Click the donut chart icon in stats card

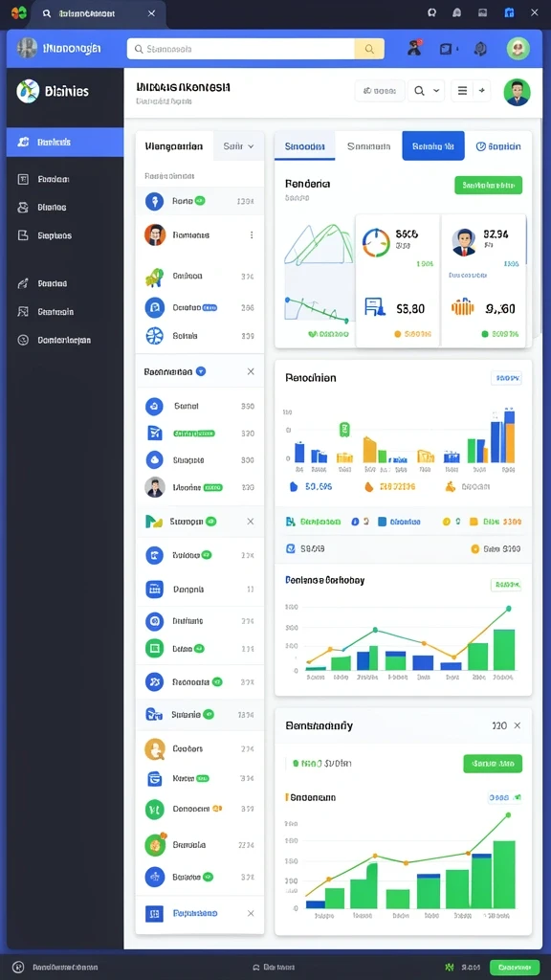tap(376, 242)
